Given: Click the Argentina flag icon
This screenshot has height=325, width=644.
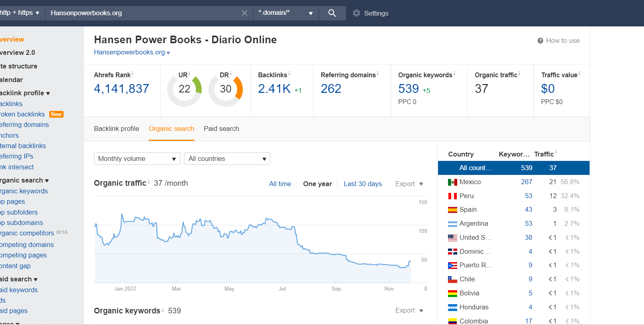Looking at the screenshot, I should [x=452, y=224].
